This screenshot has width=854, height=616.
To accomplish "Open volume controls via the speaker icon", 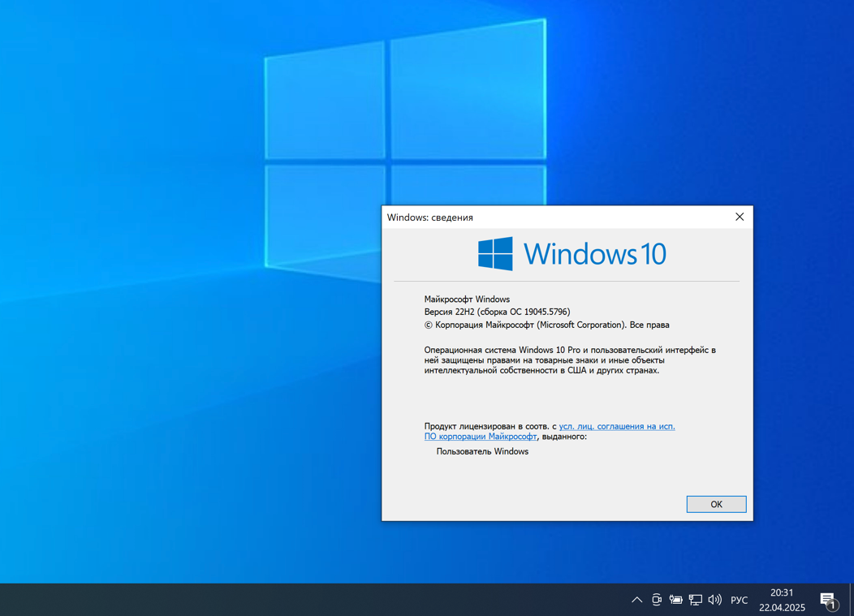I will [x=714, y=599].
